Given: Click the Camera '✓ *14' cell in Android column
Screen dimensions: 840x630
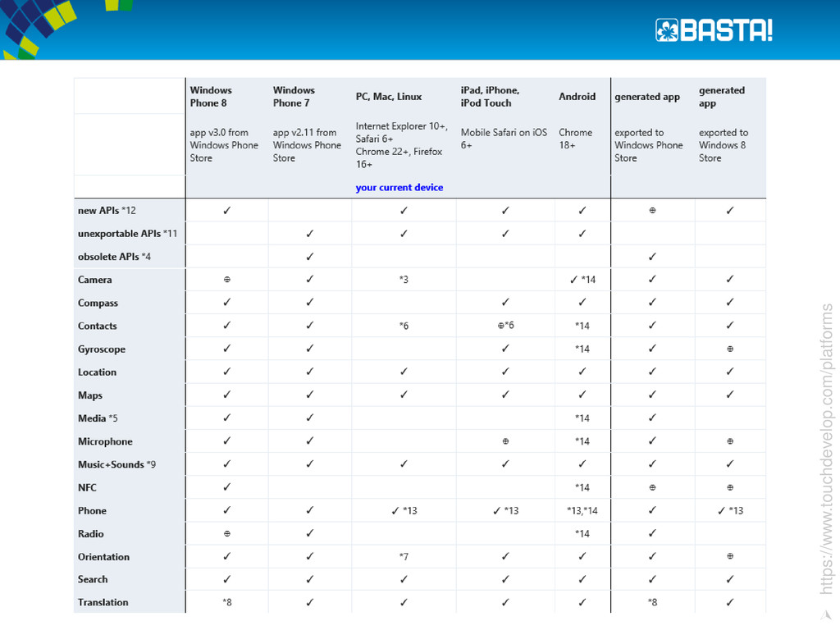Looking at the screenshot, I should click(x=582, y=279).
